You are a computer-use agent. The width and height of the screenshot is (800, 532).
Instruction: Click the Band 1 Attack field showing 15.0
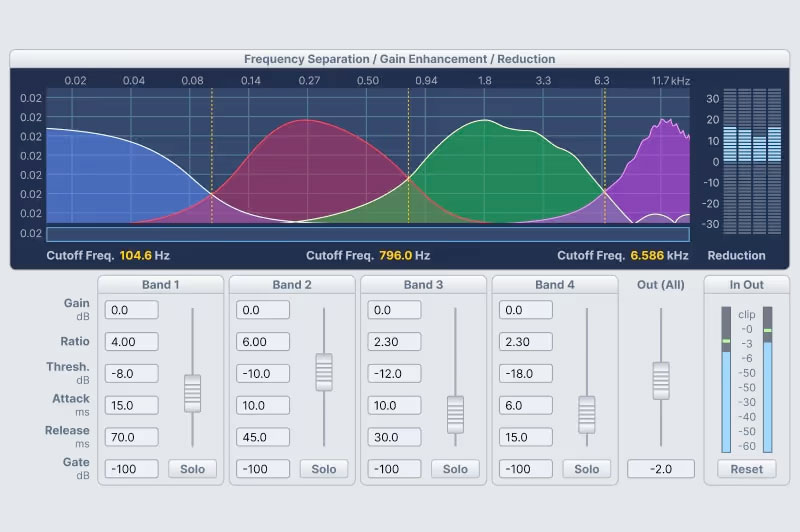click(x=132, y=406)
